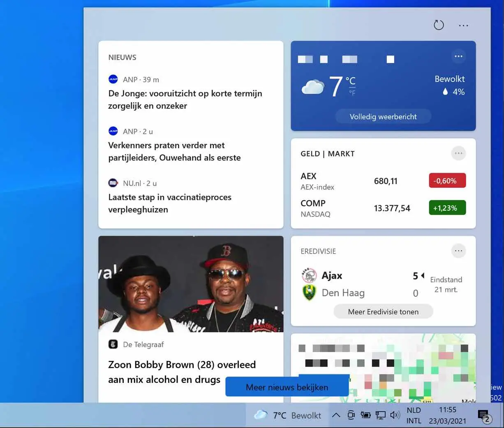This screenshot has height=428, width=504.
Task: Click the +1,23% change badge
Action: click(x=447, y=208)
